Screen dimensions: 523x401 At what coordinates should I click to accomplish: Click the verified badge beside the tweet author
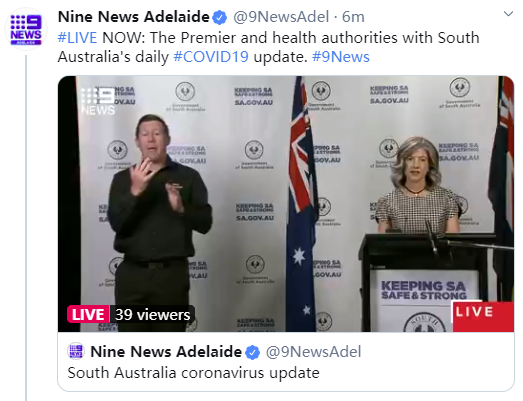point(219,18)
